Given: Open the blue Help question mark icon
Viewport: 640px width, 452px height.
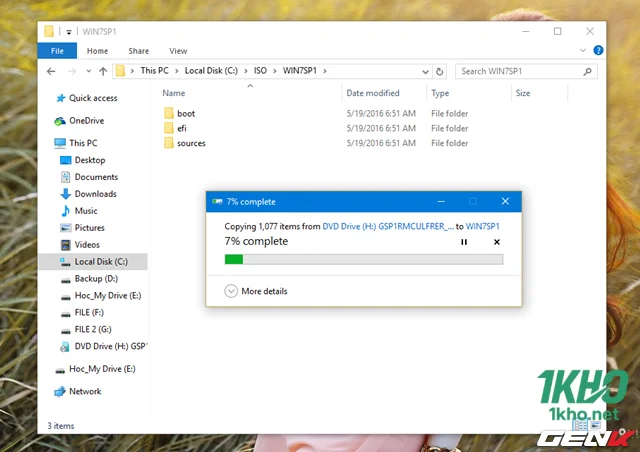Looking at the screenshot, I should 598,50.
